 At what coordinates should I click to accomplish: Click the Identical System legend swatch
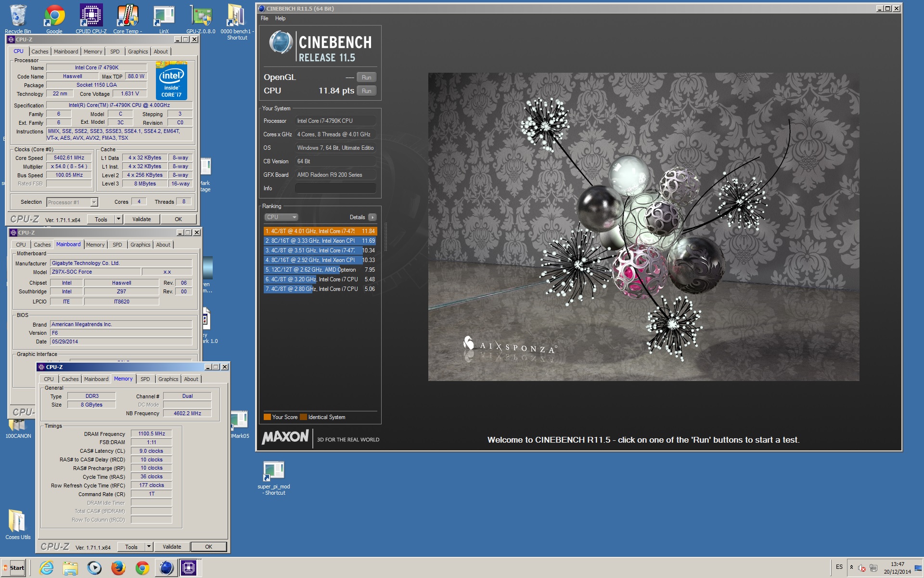pyautogui.click(x=303, y=417)
